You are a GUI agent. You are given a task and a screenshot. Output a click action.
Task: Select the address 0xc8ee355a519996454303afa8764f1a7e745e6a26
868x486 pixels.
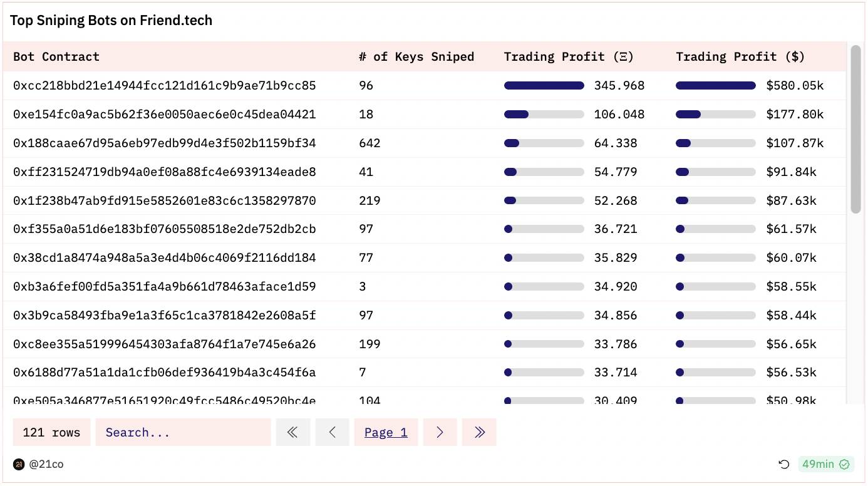coord(165,344)
